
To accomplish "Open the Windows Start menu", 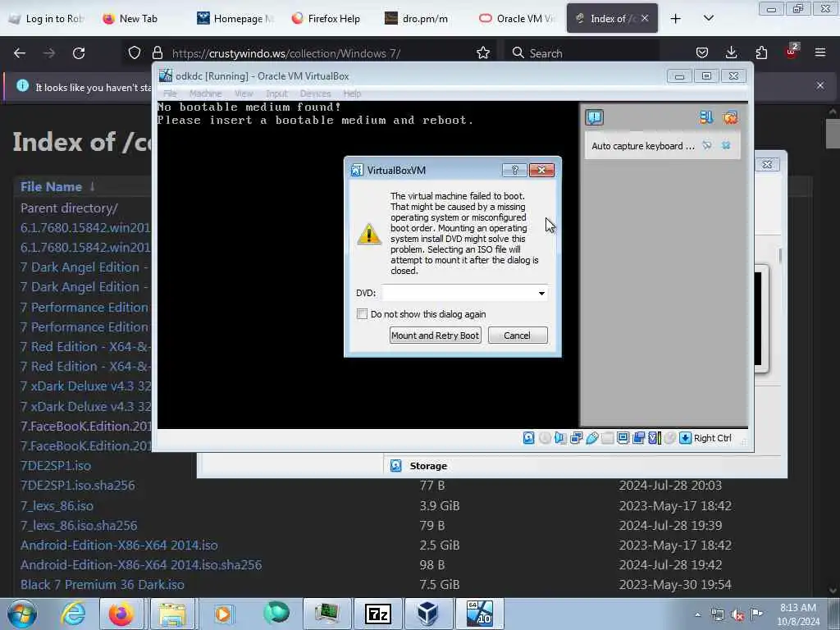I will click(22, 614).
